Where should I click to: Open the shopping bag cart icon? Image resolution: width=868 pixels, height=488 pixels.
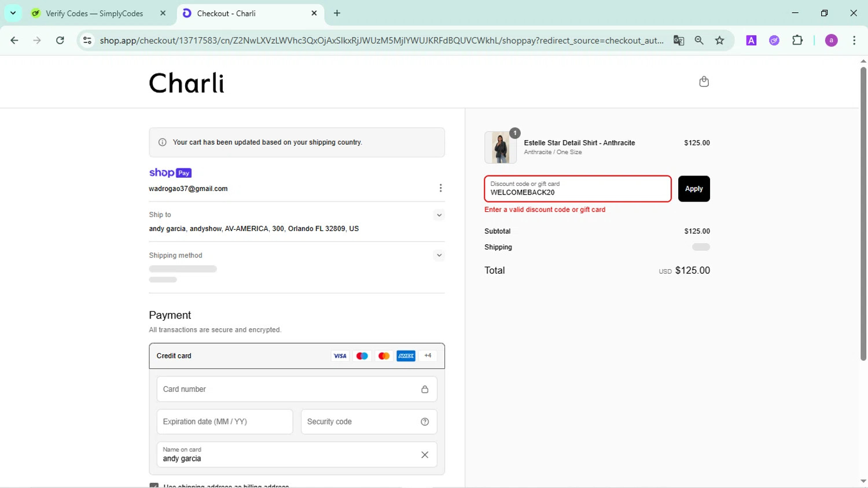704,82
